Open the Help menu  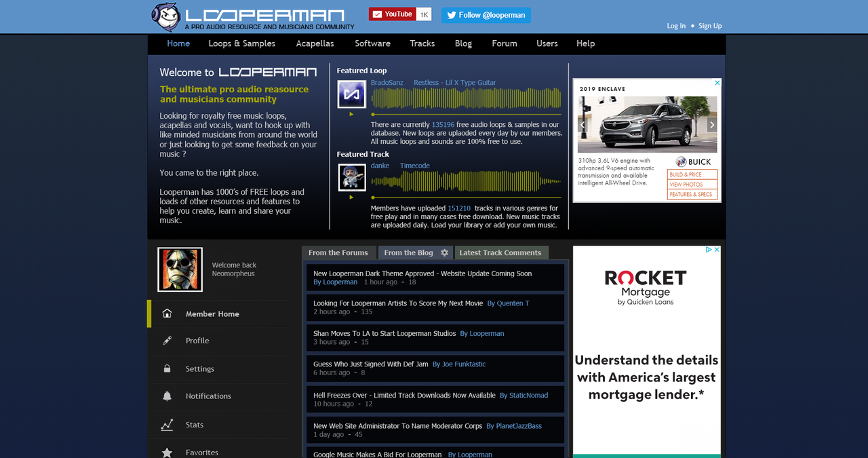(586, 43)
